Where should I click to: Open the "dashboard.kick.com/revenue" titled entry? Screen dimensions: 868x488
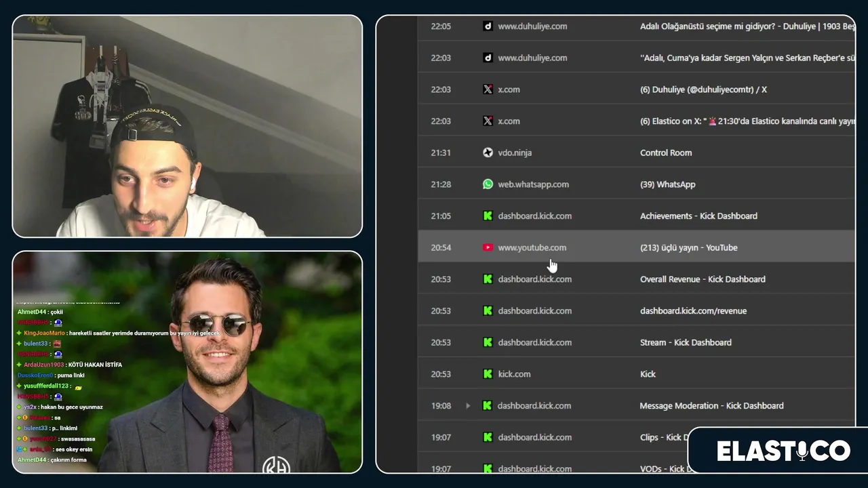(693, 311)
